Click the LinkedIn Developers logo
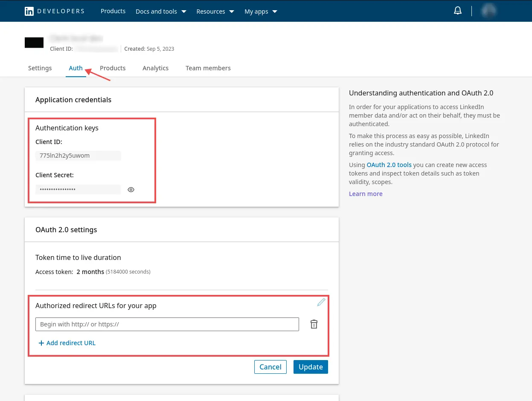Viewport: 532px width, 401px height. tap(55, 11)
